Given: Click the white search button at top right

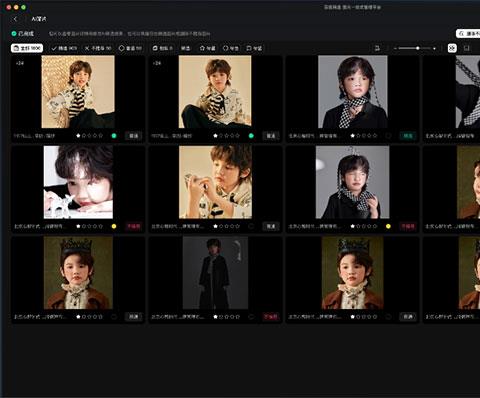Looking at the screenshot, I should pyautogui.click(x=468, y=34).
